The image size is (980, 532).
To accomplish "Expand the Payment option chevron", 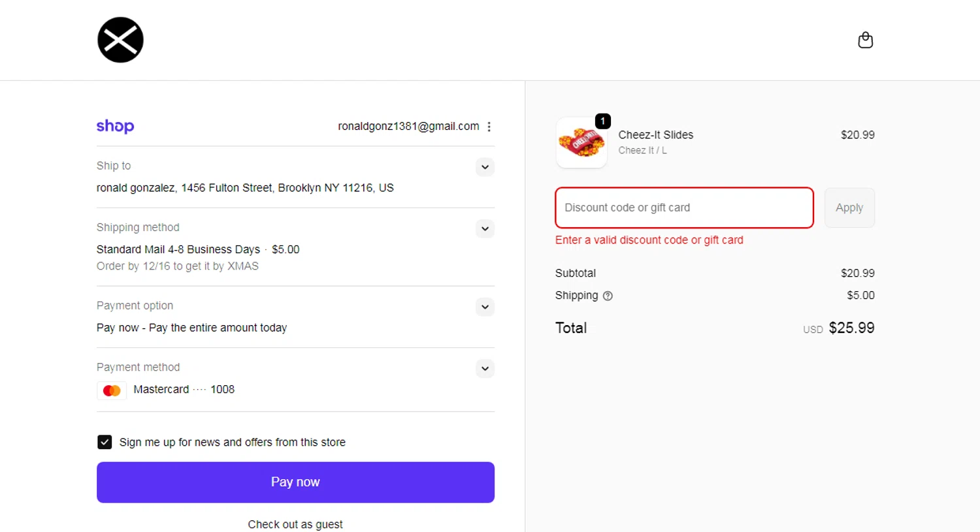I will [x=485, y=307].
